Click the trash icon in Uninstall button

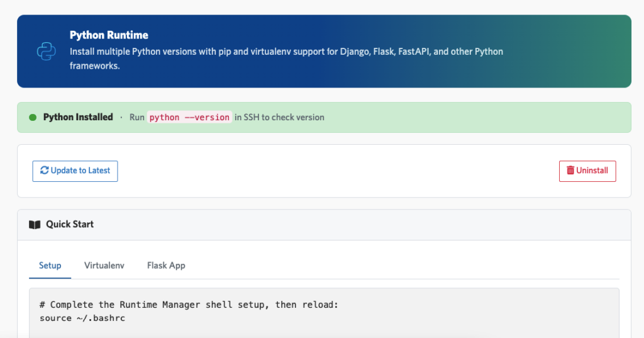point(570,170)
